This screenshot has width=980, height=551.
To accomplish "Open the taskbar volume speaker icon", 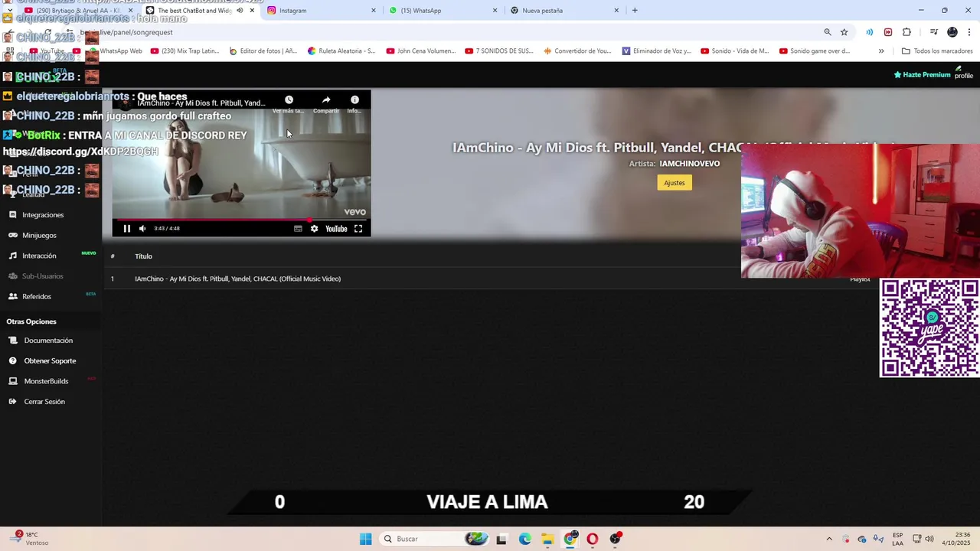I will pyautogui.click(x=929, y=539).
